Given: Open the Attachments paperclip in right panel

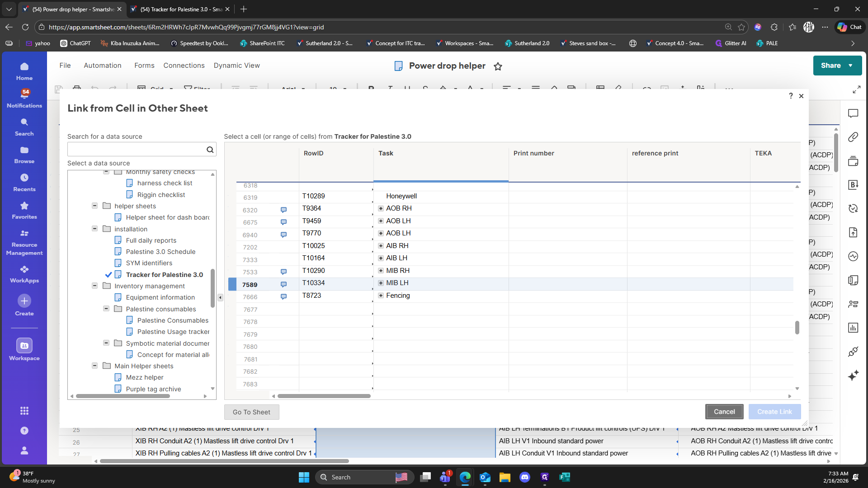Looking at the screenshot, I should 853,137.
